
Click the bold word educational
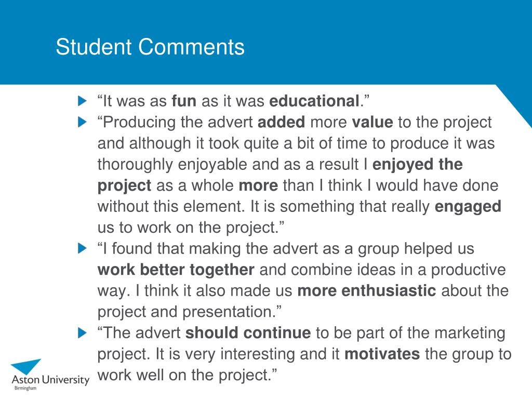[314, 101]
